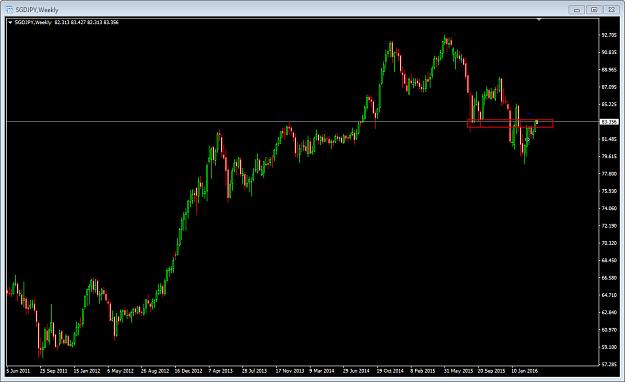625x382 pixels.
Task: Click the 92.705 price scale label
Action: click(609, 35)
